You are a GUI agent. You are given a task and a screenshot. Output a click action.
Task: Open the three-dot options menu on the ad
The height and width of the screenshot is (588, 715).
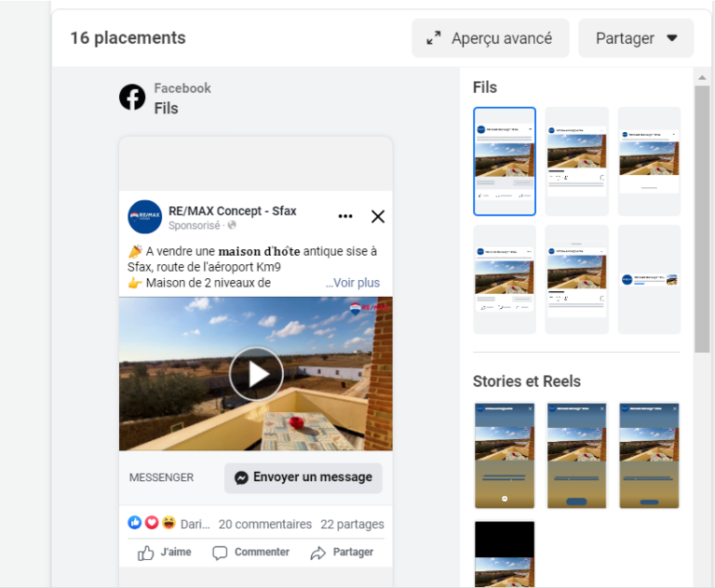pyautogui.click(x=345, y=217)
